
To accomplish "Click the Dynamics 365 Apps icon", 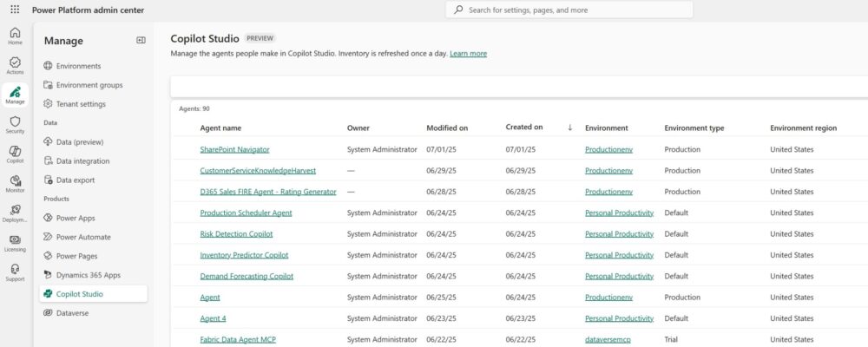I will [48, 275].
